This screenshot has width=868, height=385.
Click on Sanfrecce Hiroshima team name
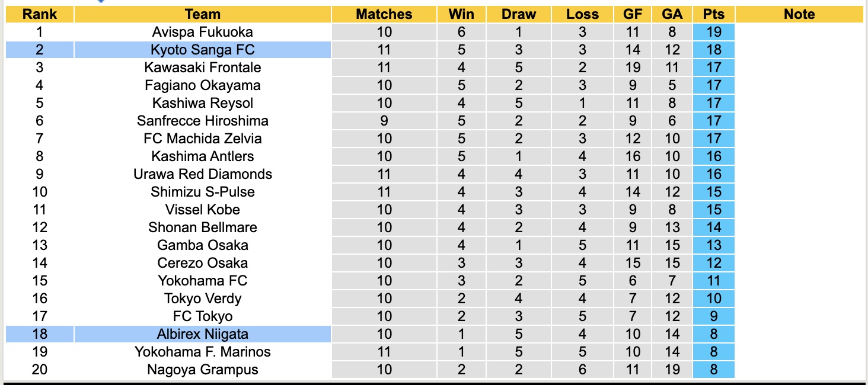point(202,121)
